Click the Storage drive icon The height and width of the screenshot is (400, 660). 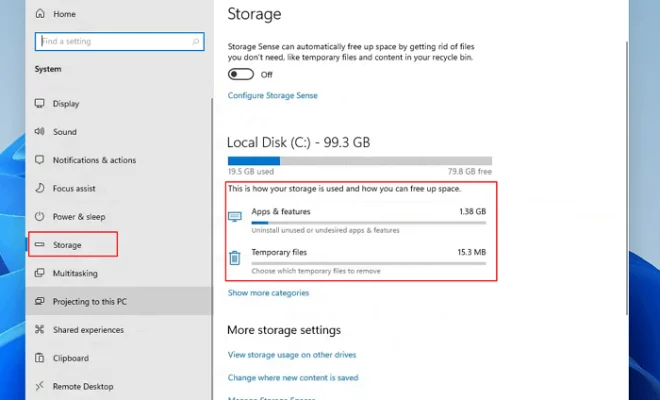coord(40,245)
